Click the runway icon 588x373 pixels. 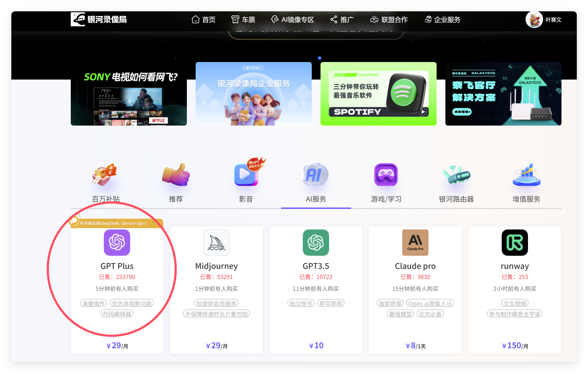tap(514, 243)
